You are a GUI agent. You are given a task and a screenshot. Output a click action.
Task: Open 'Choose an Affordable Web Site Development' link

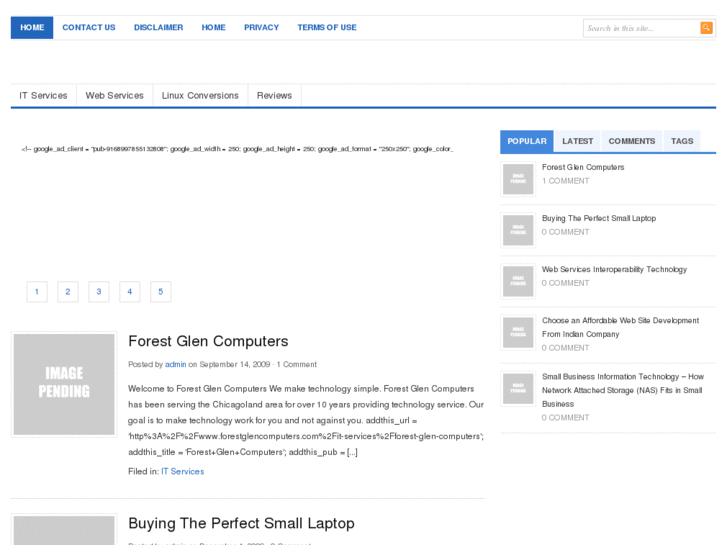point(620,327)
